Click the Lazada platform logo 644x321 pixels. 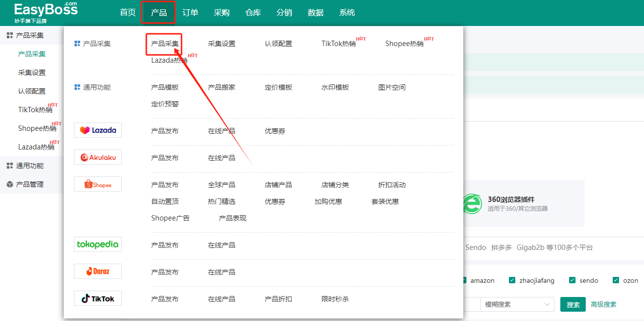click(98, 130)
